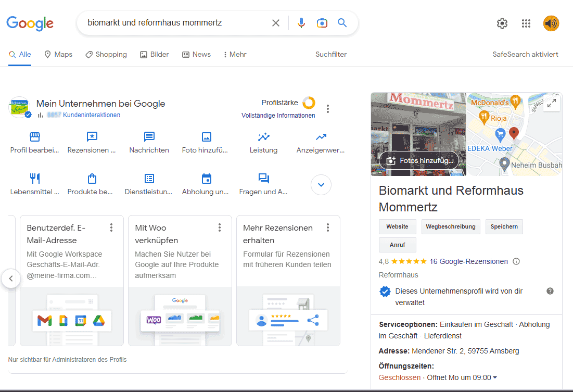This screenshot has height=392, width=573.
Task: Expand more profile actions chevron
Action: [x=321, y=185]
